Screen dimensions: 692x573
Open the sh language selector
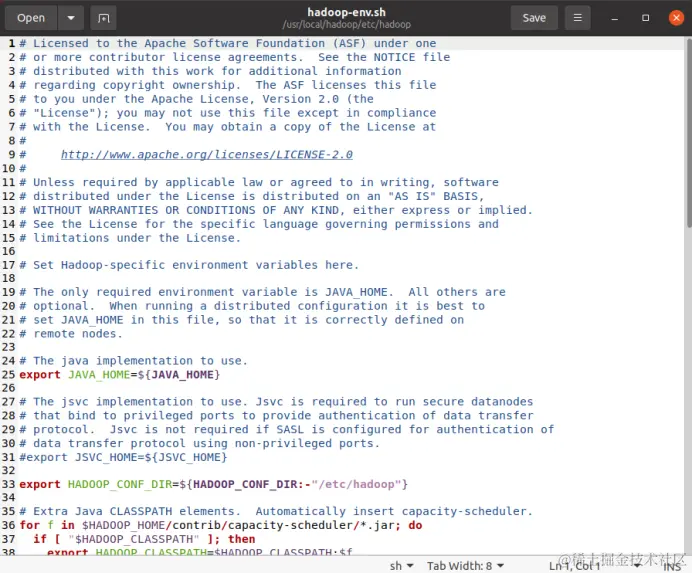[x=401, y=565]
